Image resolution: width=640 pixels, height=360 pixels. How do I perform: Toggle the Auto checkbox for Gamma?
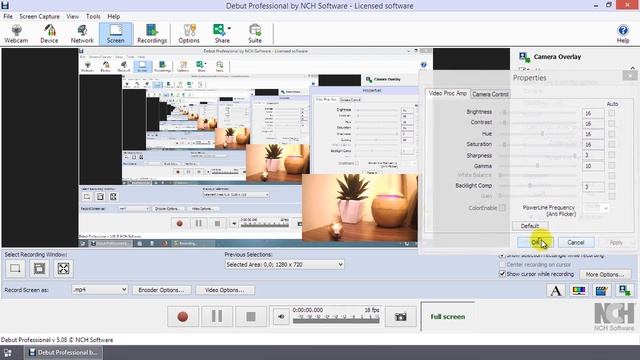pos(611,165)
